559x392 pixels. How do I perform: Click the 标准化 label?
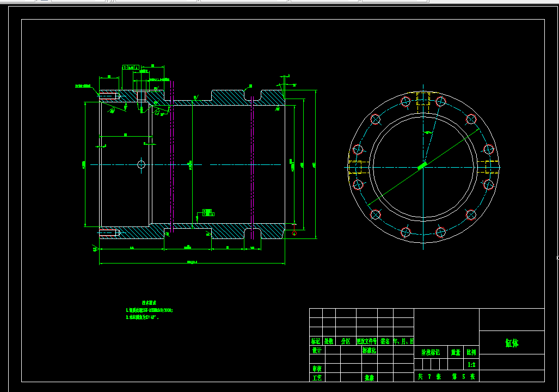tap(369, 350)
